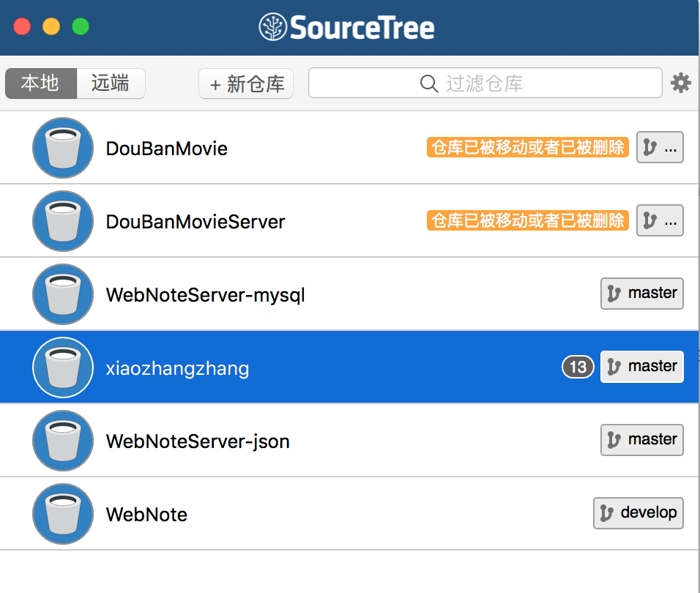Click the WebNoteServer-mysql repository bucket icon

(x=63, y=294)
